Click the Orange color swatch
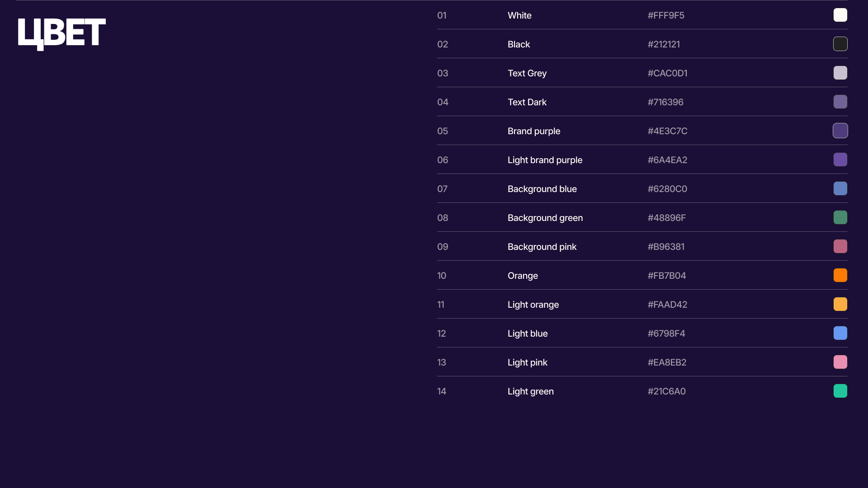 click(x=840, y=275)
